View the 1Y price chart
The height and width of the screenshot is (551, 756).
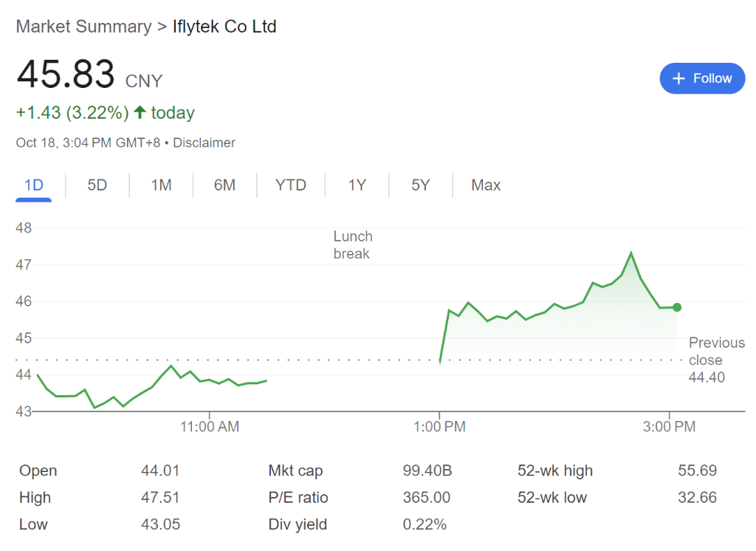tap(357, 185)
